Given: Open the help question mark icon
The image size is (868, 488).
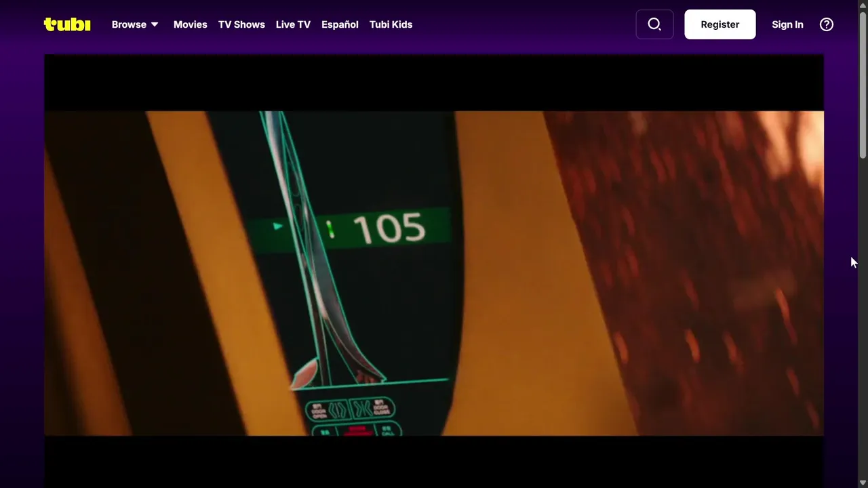Looking at the screenshot, I should pos(826,24).
